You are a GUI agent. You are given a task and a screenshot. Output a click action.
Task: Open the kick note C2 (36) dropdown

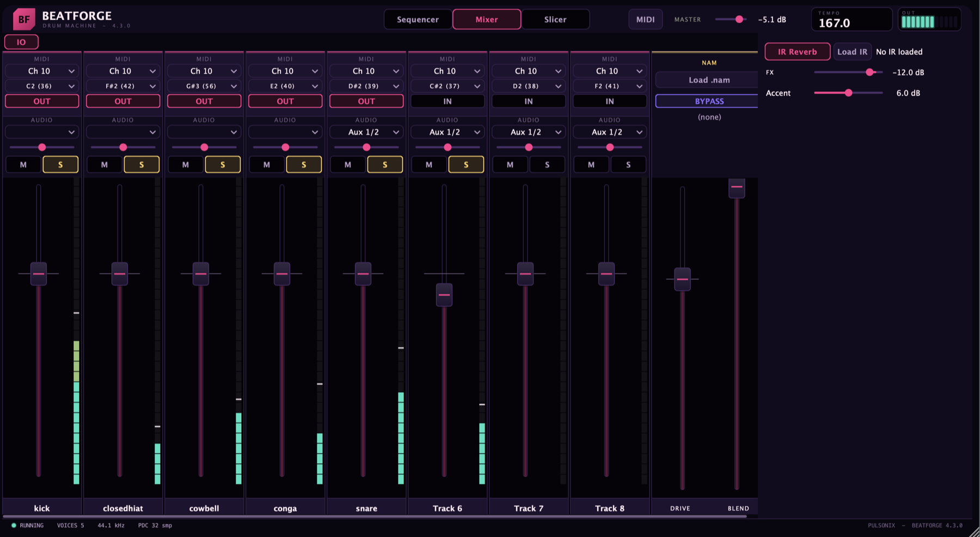click(42, 86)
